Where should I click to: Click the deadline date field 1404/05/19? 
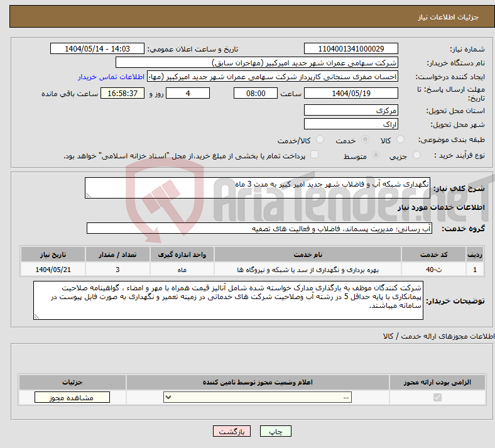(351, 93)
